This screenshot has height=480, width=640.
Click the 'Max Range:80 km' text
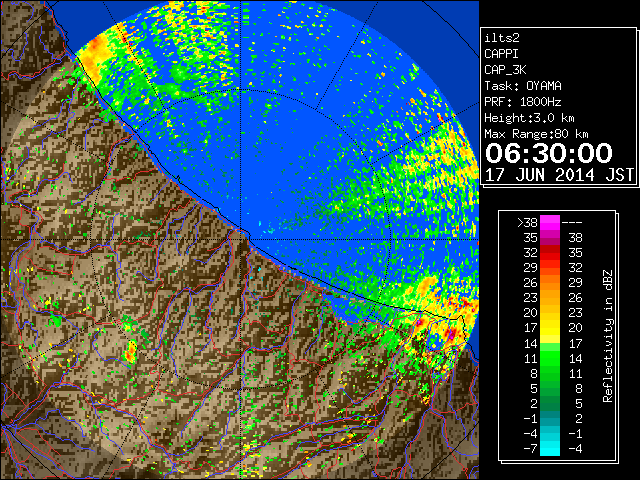tap(536, 134)
